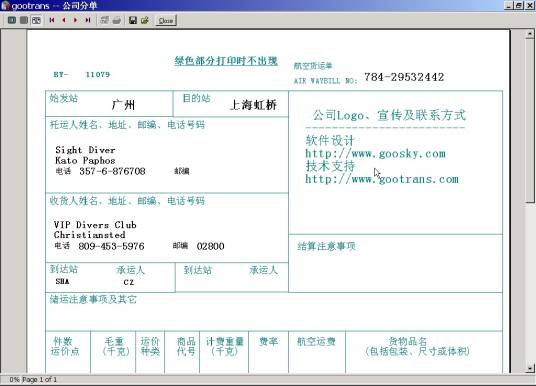
Task: Click the 软件设计 label
Action: pos(330,141)
